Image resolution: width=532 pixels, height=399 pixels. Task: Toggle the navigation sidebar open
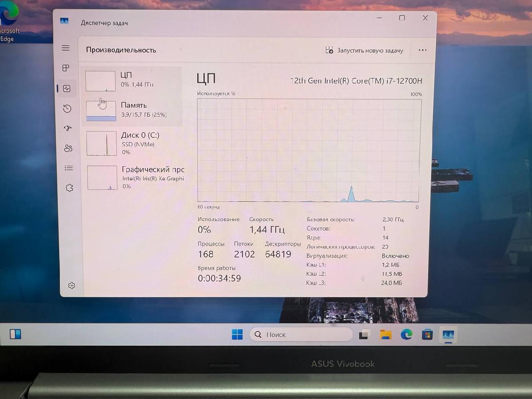click(x=66, y=47)
